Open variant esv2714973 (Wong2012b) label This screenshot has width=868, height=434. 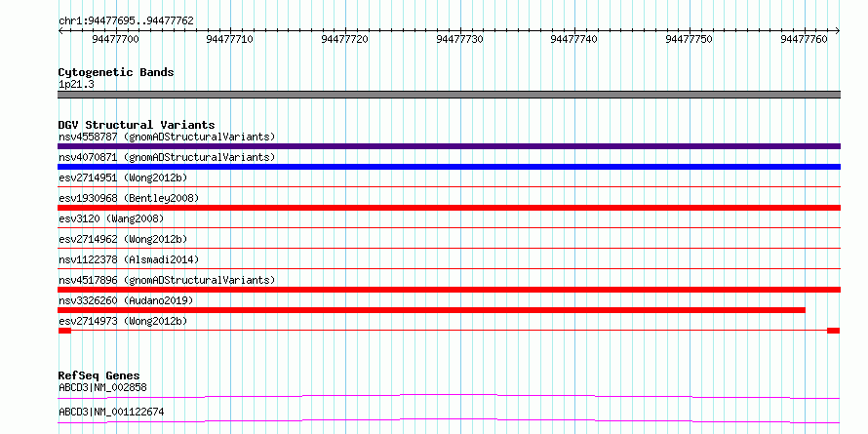pyautogui.click(x=123, y=321)
